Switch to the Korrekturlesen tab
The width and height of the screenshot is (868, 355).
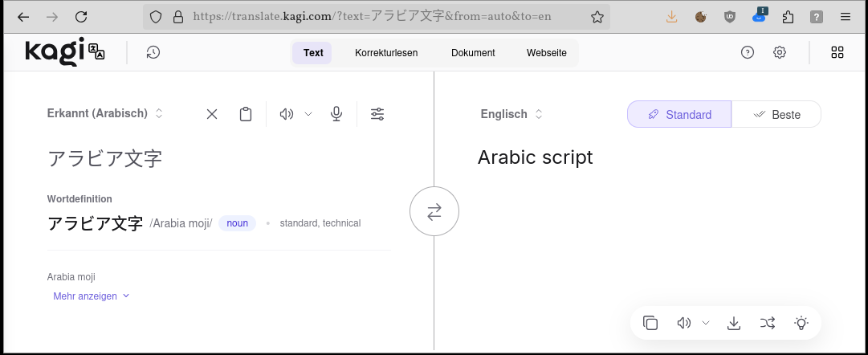[x=386, y=53]
